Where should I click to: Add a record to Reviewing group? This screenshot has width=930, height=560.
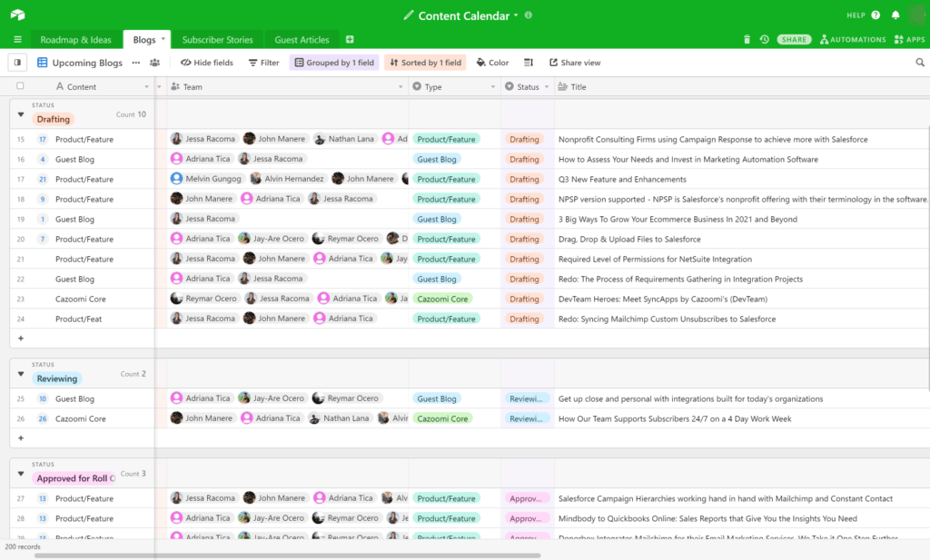click(x=21, y=438)
